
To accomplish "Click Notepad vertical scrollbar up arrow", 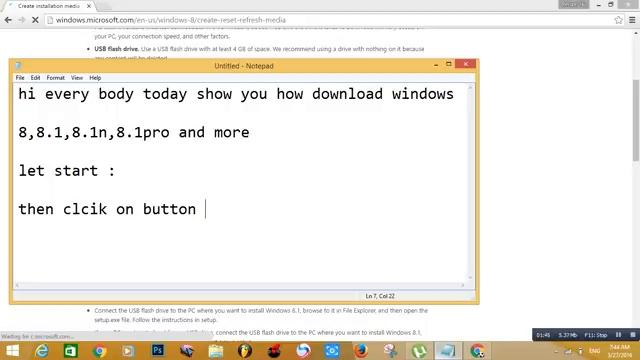I will (470, 87).
